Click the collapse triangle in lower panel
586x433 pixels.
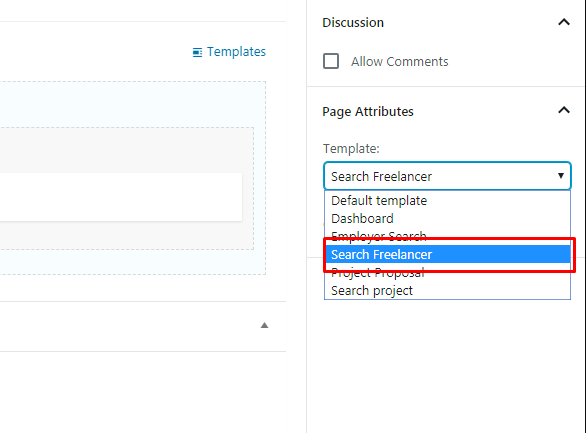264,325
